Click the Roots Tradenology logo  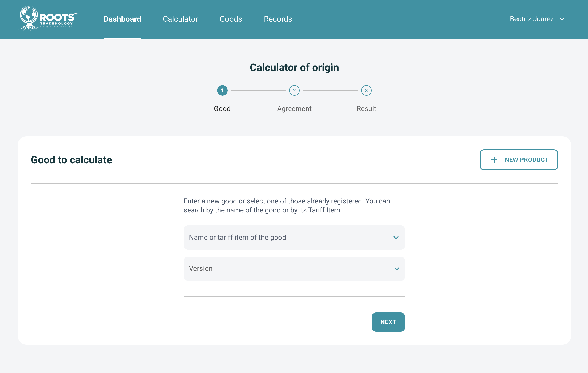[48, 19]
